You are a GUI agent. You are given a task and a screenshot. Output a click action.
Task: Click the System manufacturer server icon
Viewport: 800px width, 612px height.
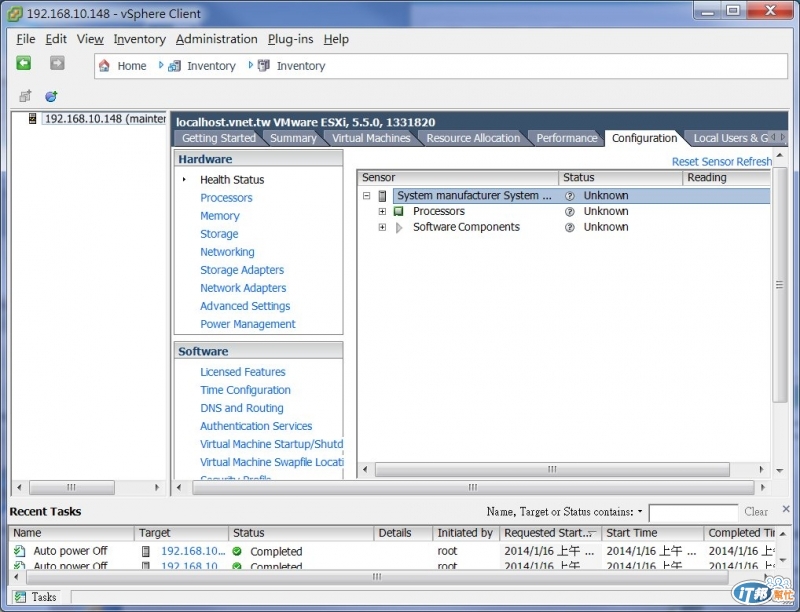[382, 196]
